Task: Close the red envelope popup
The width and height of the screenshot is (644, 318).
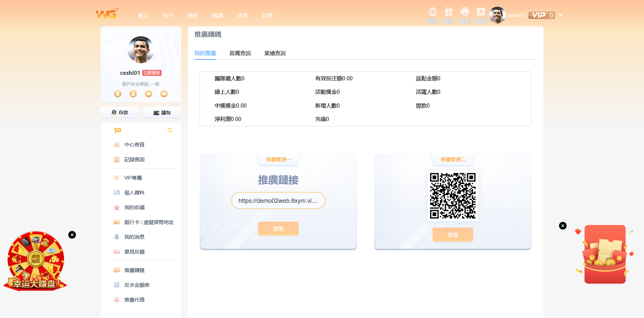Action: (563, 226)
